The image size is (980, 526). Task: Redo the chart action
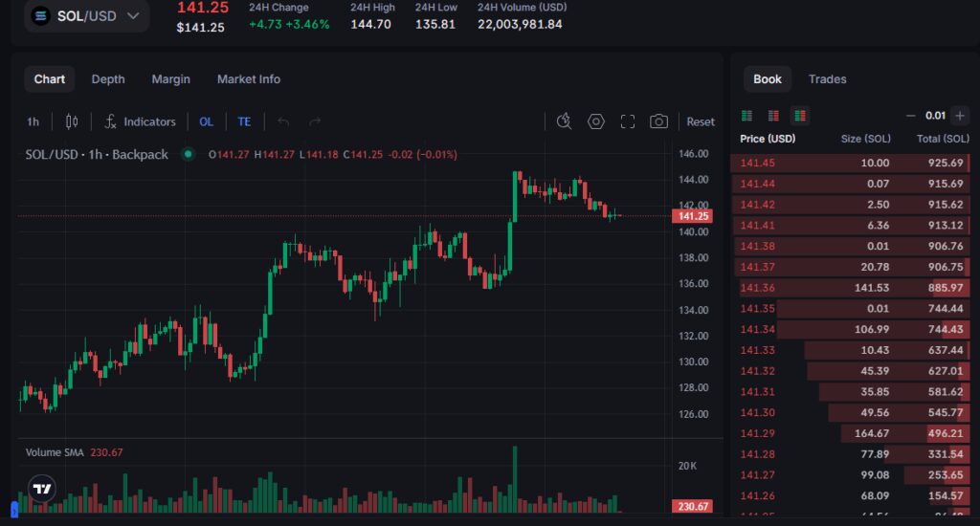coord(315,121)
